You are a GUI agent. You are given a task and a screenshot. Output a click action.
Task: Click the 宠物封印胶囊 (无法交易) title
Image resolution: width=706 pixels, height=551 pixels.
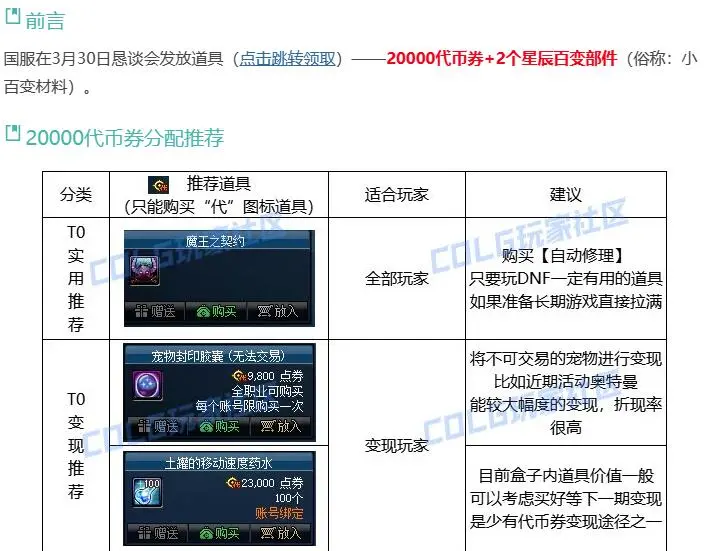[218, 356]
